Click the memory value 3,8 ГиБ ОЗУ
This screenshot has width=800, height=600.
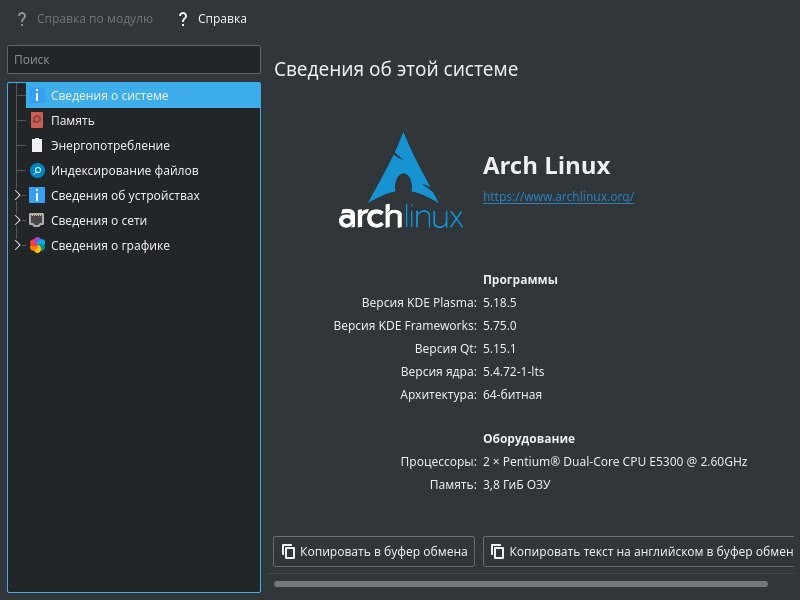516,484
